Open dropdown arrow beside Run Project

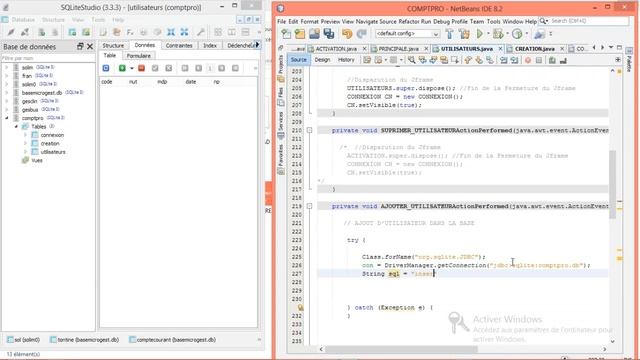[488, 34]
